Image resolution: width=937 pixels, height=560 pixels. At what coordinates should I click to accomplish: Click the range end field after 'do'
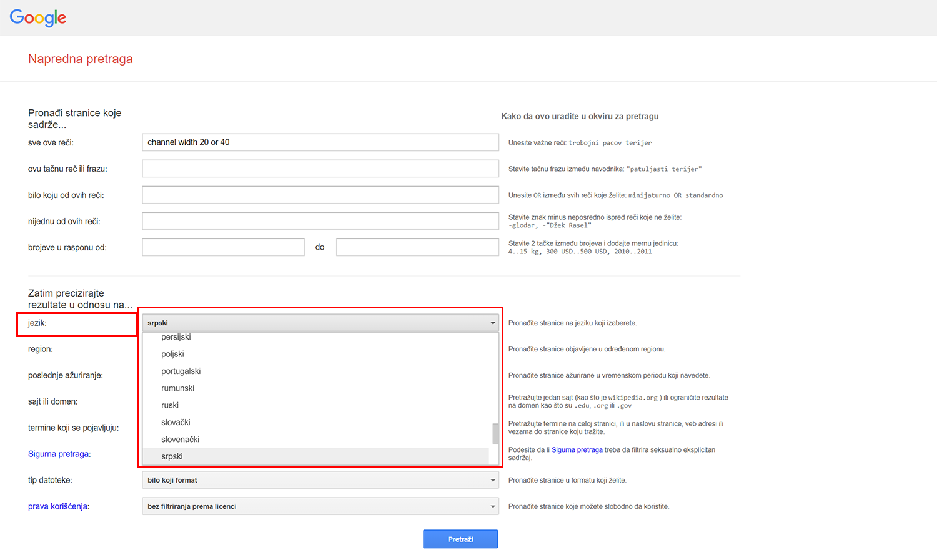417,247
